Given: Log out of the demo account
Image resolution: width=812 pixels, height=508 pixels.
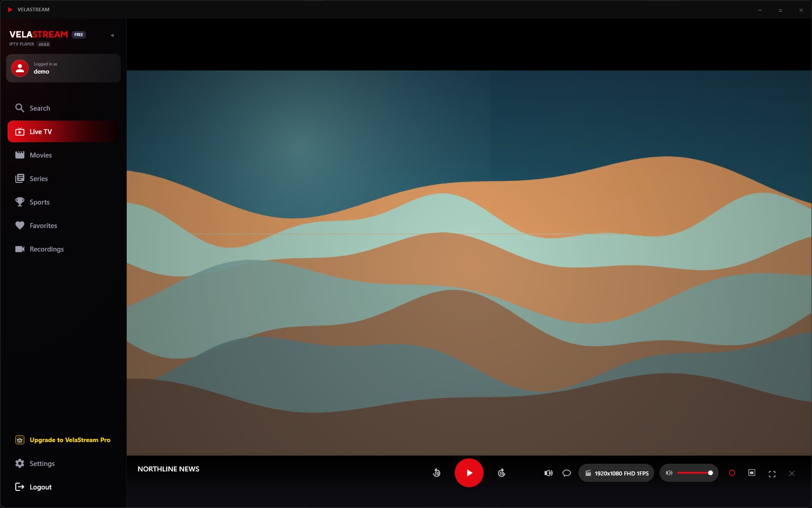Looking at the screenshot, I should pos(64,487).
